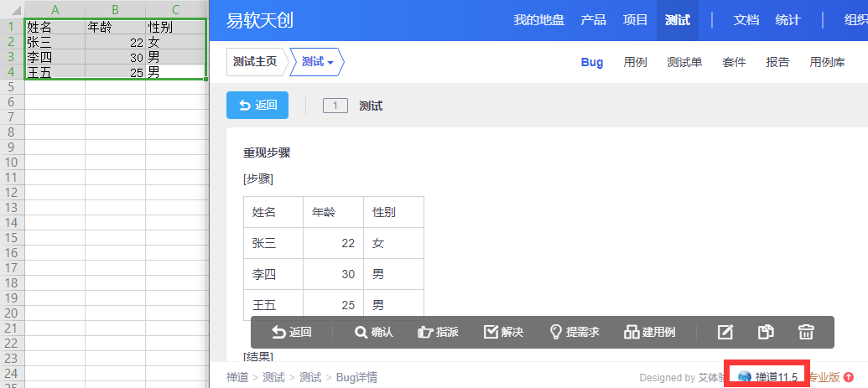868x388 pixels.
Task: Click the 易软天创 logo text
Action: click(x=260, y=20)
